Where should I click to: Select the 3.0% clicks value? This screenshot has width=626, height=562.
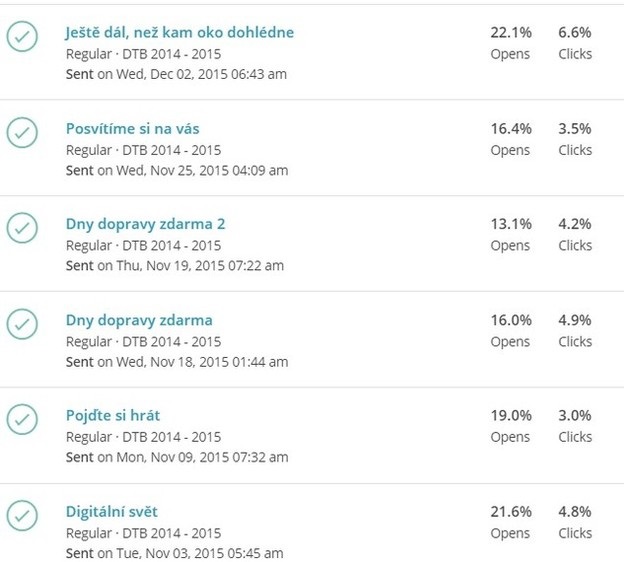(574, 416)
